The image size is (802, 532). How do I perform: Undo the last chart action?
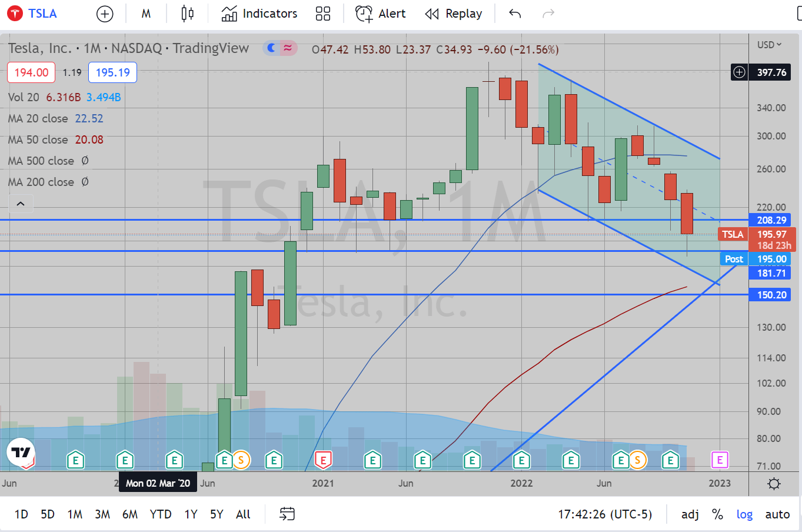[515, 14]
